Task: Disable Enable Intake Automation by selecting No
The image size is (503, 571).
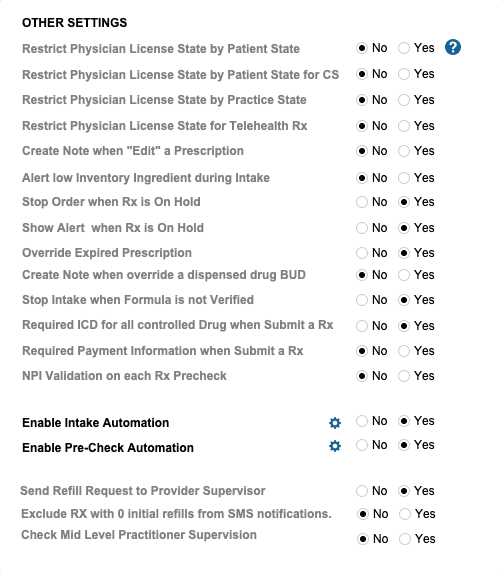Action: [362, 421]
